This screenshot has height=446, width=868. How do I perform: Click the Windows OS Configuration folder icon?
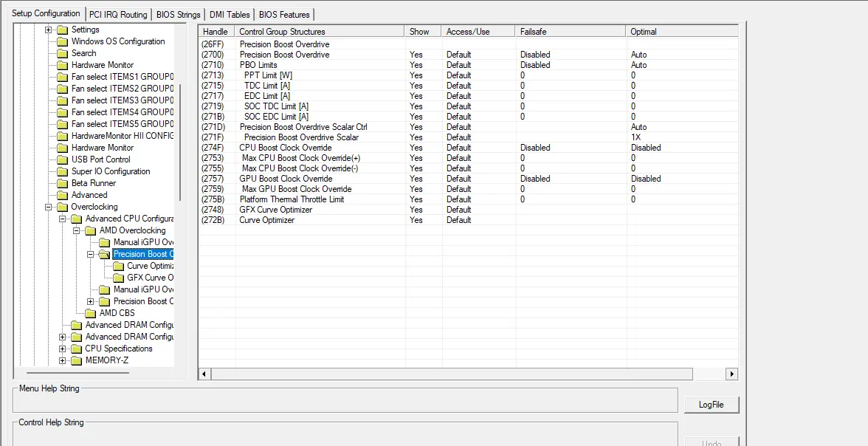click(63, 41)
